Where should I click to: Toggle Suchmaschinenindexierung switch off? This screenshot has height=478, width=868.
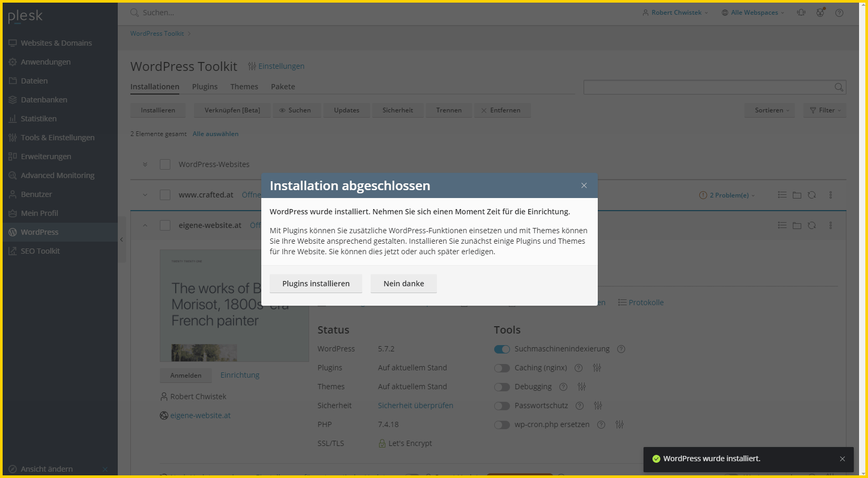coord(502,349)
